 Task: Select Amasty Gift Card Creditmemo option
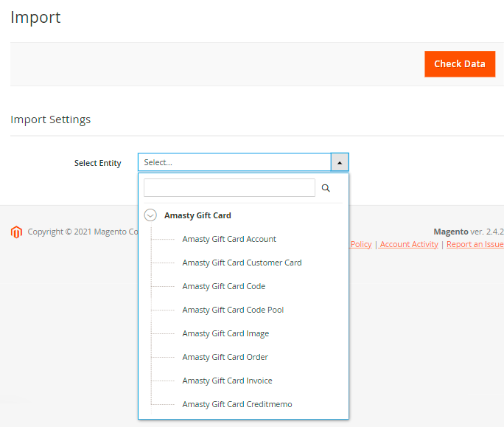click(237, 404)
